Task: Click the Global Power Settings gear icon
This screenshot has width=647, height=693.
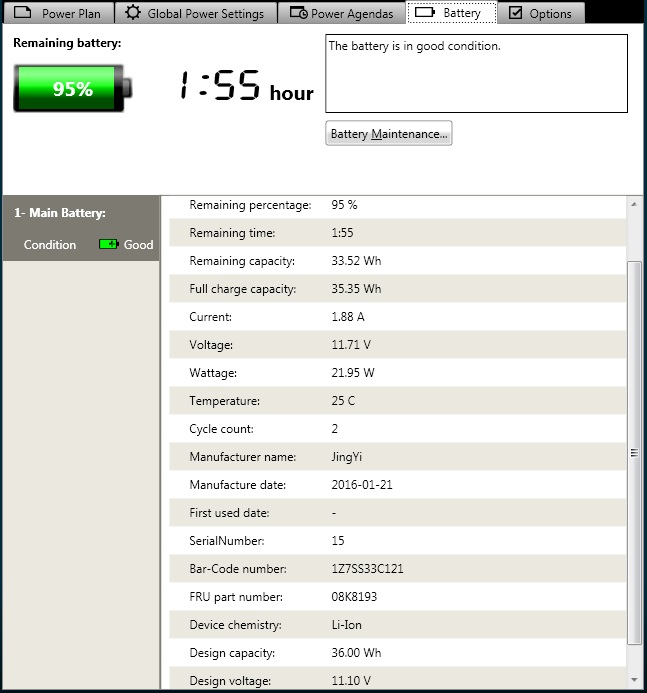Action: pos(133,13)
